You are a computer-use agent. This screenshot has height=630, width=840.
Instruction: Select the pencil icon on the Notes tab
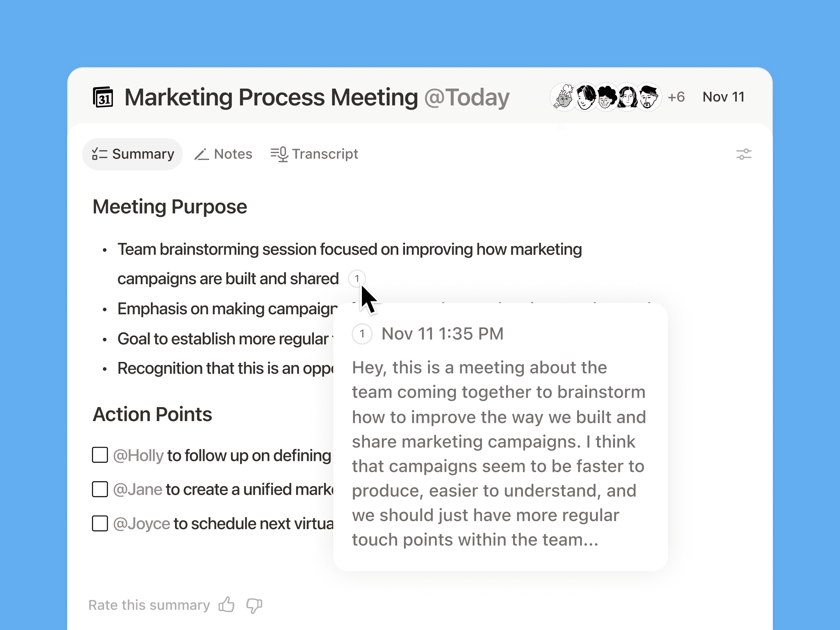(202, 153)
